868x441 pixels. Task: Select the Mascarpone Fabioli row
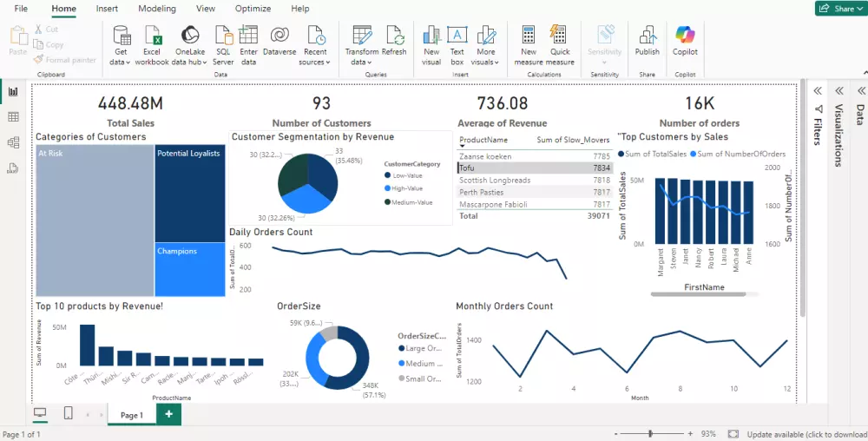click(x=535, y=205)
